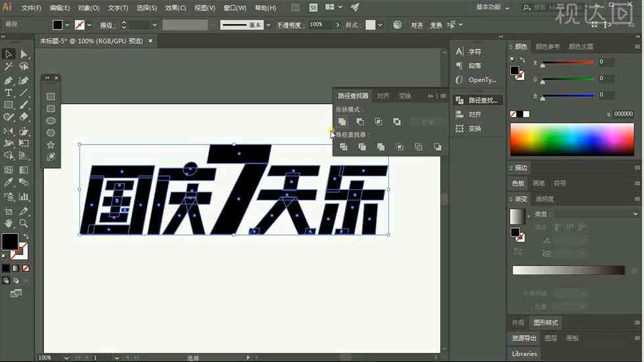Swap fill and stroke in toolbar
The image size is (644, 362).
pyautogui.click(x=26, y=237)
